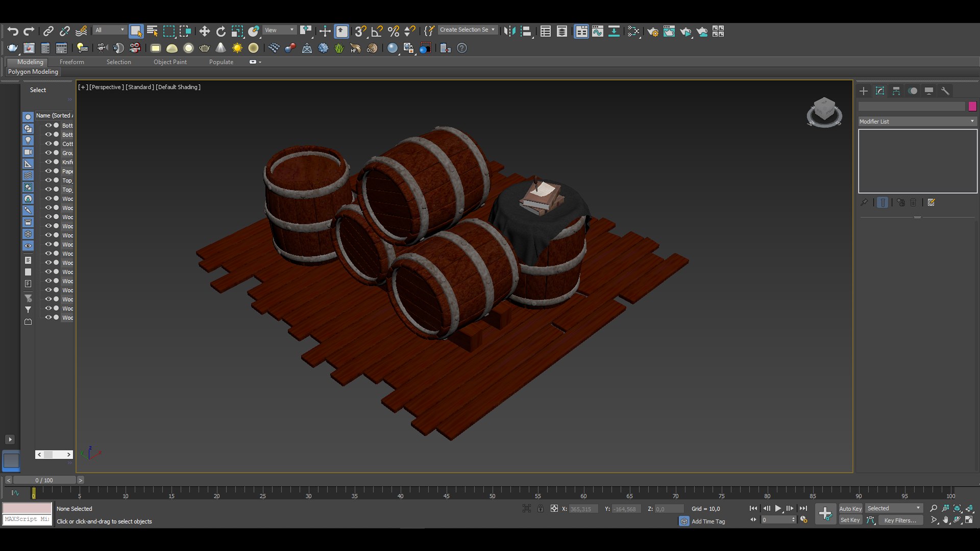Open the Render Setup teapot-with-gear icon
The height and width of the screenshot is (551, 980).
coord(653,32)
